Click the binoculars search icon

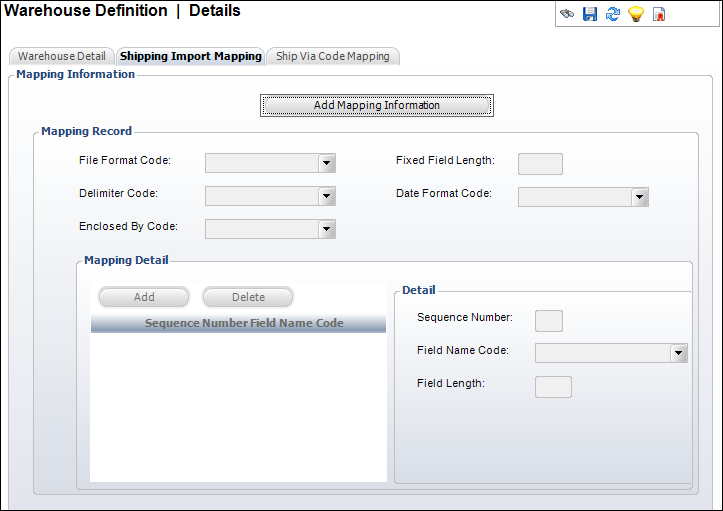567,15
